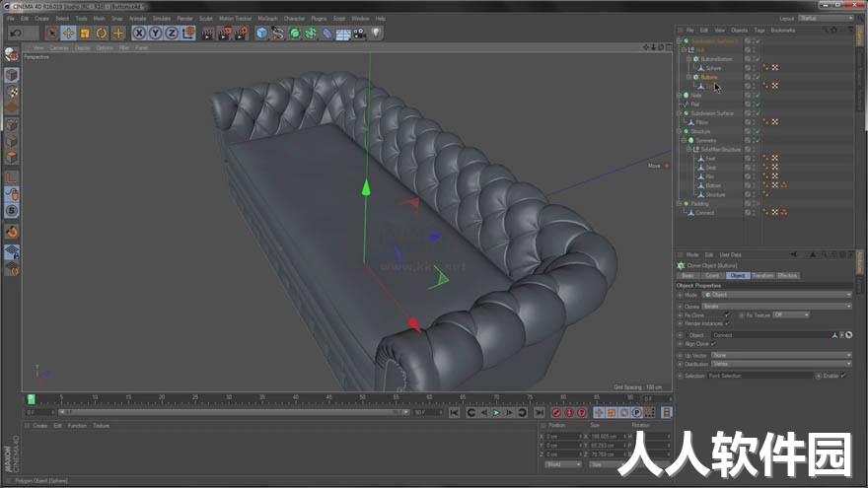Screen dimensions: 868x488
Task: Open the Distribution dropdown
Action: (781, 364)
